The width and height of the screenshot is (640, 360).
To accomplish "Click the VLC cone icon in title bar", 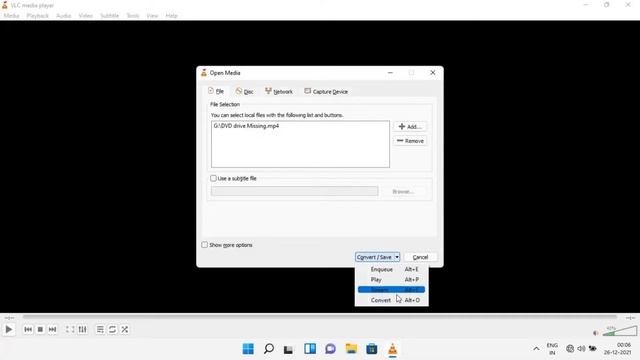I will click(x=4, y=5).
